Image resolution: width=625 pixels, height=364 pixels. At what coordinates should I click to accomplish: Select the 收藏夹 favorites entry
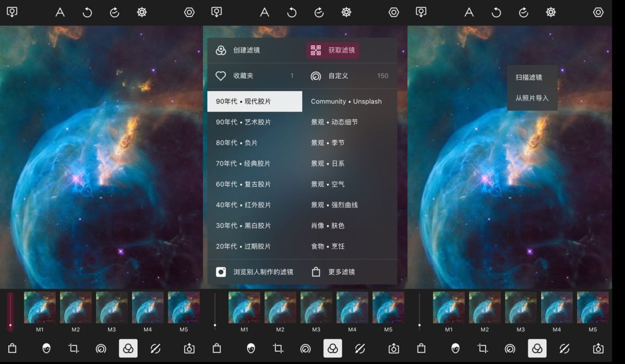click(243, 76)
